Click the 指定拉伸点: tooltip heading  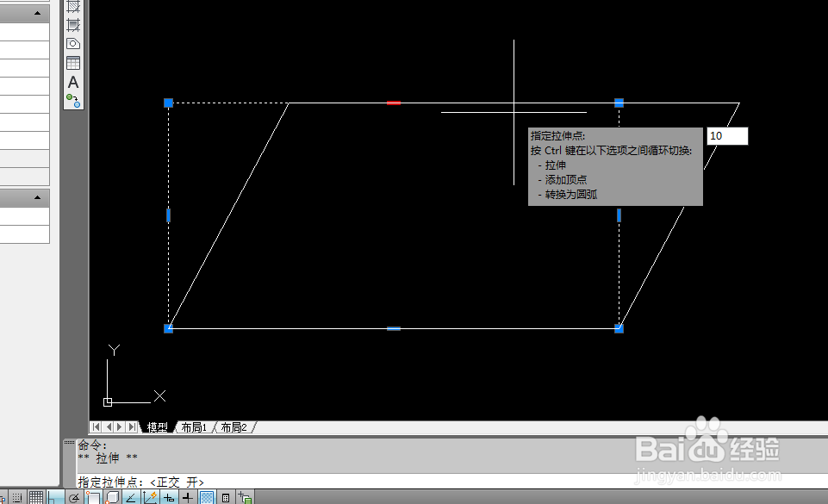pos(557,135)
